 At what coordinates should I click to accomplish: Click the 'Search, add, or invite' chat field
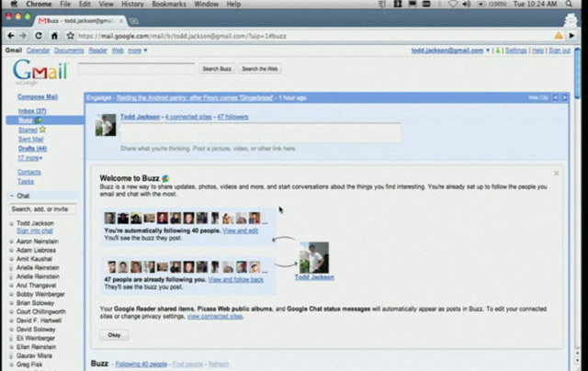(x=43, y=209)
